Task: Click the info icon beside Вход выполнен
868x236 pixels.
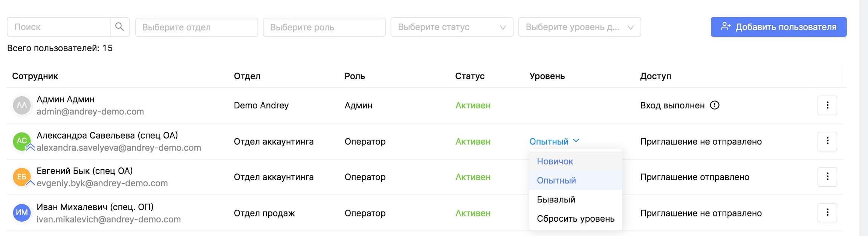Action: pos(714,105)
